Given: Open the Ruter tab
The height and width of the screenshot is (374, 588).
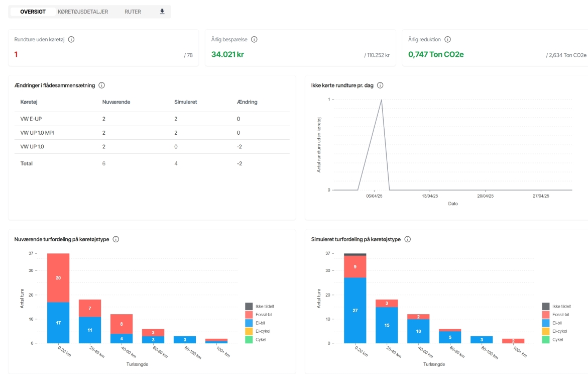Looking at the screenshot, I should pyautogui.click(x=133, y=12).
